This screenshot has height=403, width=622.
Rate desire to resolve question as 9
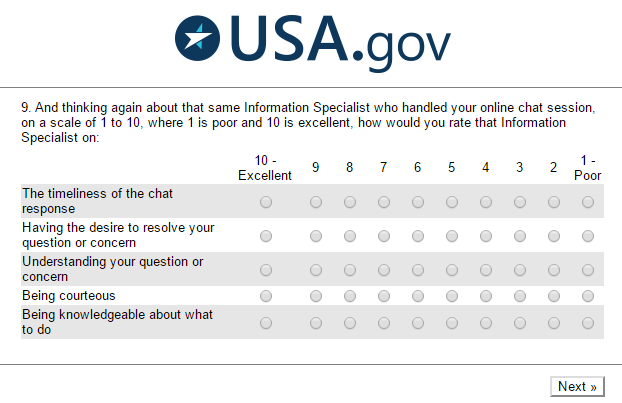click(x=316, y=236)
